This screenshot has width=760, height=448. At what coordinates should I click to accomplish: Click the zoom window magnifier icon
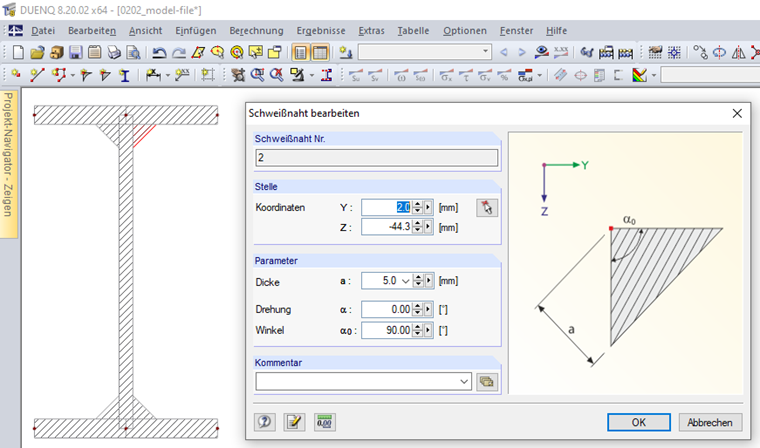(257, 75)
